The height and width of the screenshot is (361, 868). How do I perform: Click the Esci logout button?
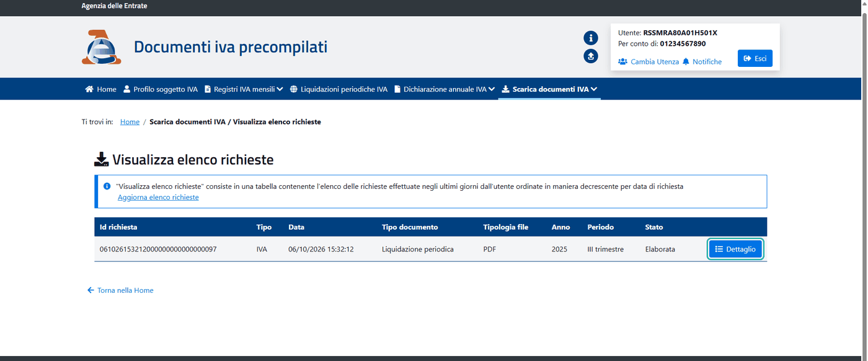[755, 58]
